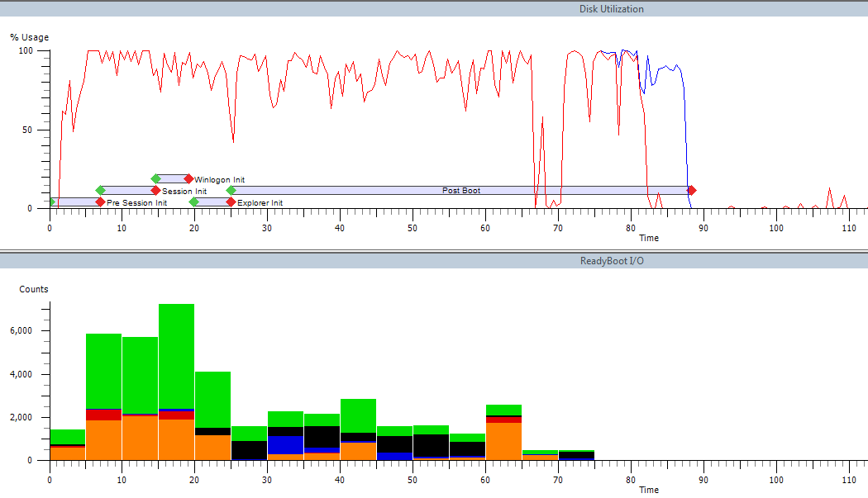Click the green start diamond of Winlogon Init
This screenshot has height=498, width=868.
[x=155, y=179]
